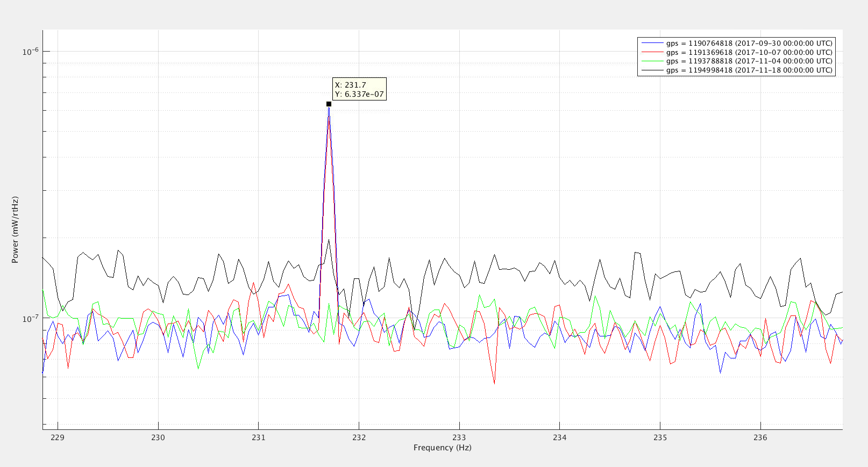This screenshot has height=467, width=868.
Task: Click the red line sample in the legend
Action: pos(652,53)
